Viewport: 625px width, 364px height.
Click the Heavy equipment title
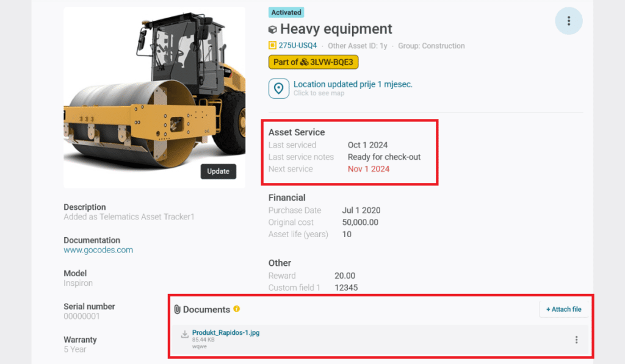[x=336, y=29]
